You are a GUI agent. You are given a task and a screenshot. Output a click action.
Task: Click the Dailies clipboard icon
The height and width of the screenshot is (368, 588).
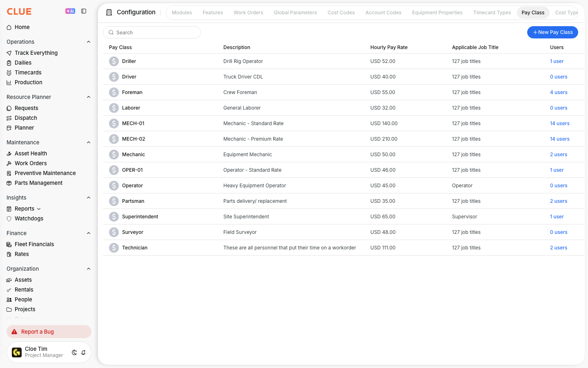coord(9,63)
